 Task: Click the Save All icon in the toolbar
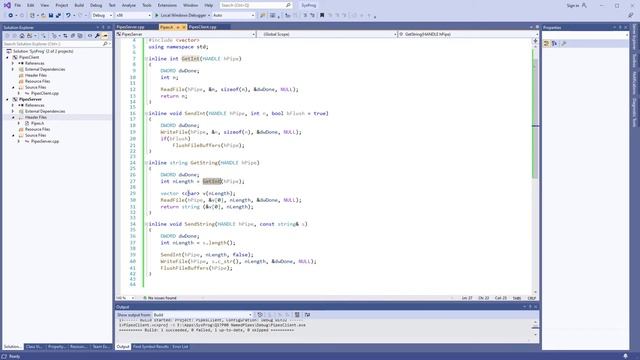click(x=58, y=15)
